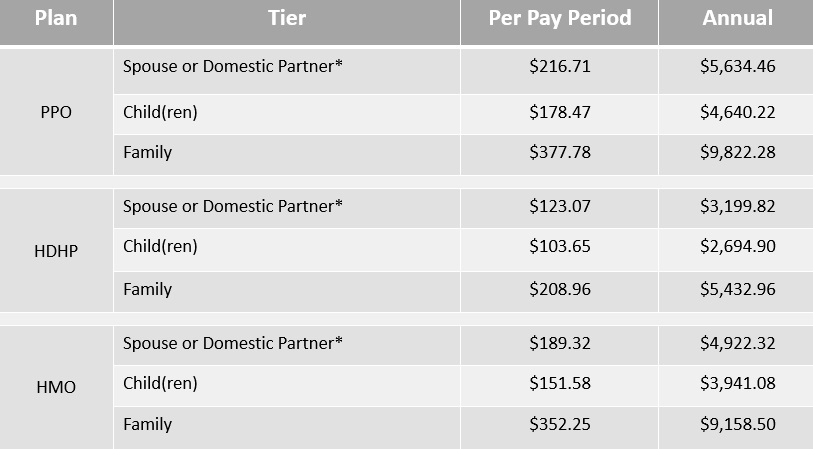Click the HDHP plan cell

(x=56, y=251)
